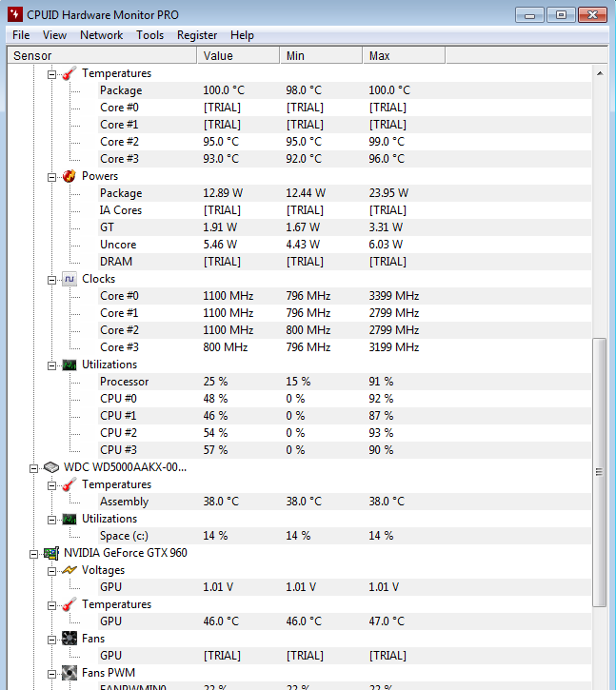The width and height of the screenshot is (616, 690).
Task: Collapse the Fans node
Action: 52,640
